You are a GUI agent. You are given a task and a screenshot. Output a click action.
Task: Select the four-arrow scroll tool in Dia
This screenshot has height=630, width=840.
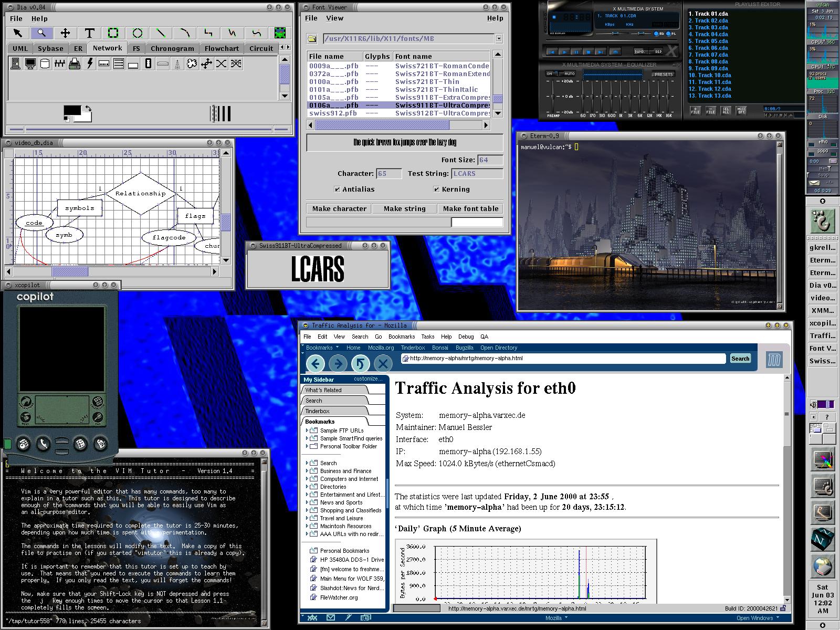65,33
